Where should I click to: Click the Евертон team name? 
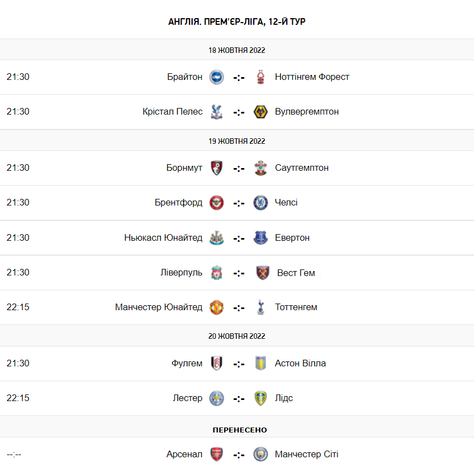coord(292,238)
